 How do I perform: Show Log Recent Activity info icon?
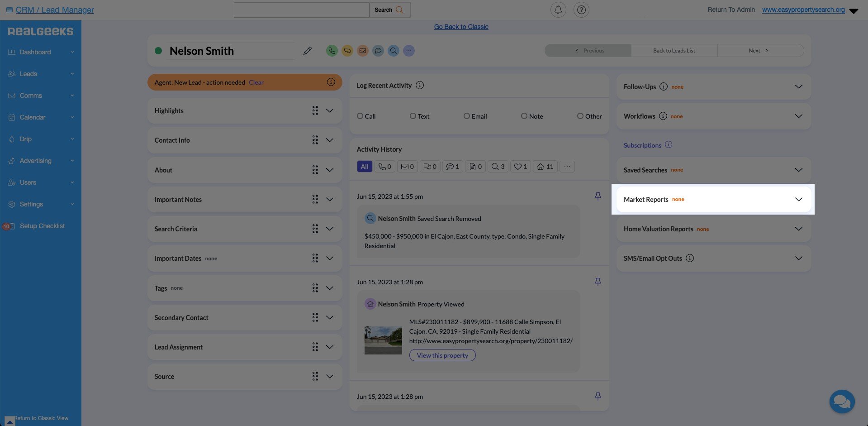(420, 85)
